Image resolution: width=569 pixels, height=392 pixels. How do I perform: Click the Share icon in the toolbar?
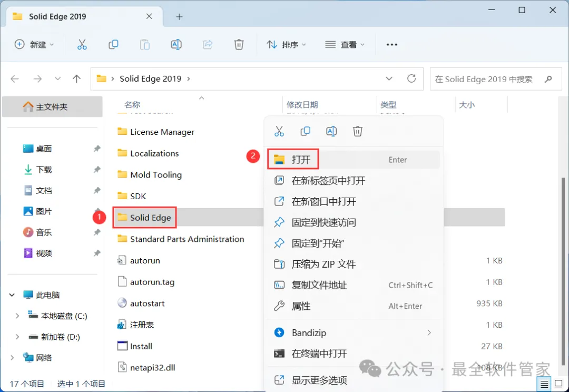pos(207,44)
